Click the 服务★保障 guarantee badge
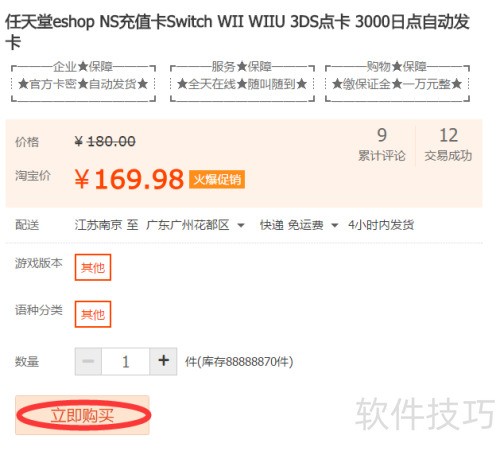 pyautogui.click(x=242, y=81)
